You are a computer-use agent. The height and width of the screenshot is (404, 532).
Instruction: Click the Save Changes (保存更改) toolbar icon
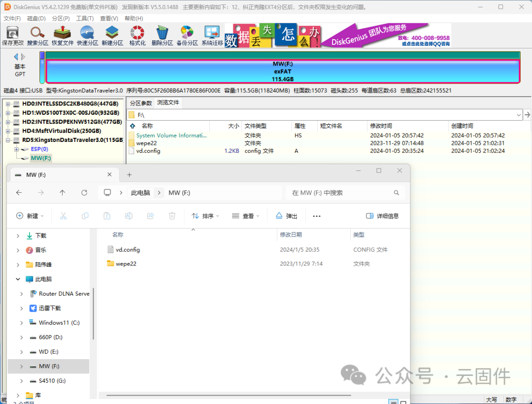tap(12, 35)
